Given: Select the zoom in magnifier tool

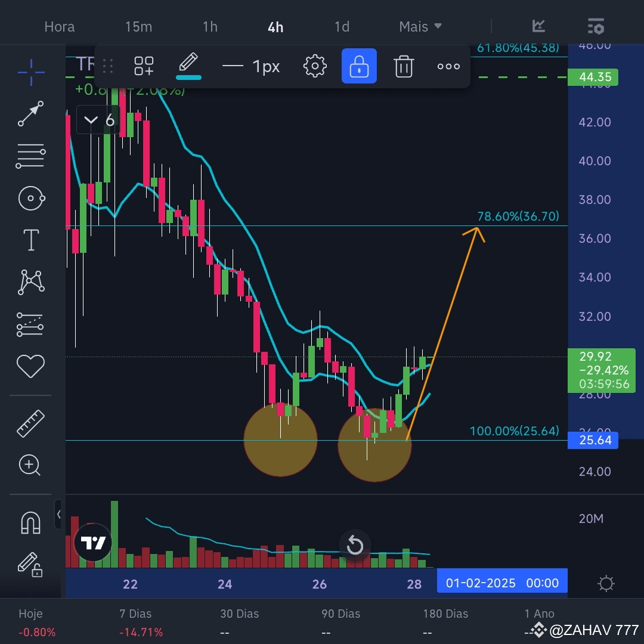Looking at the screenshot, I should pos(30,465).
